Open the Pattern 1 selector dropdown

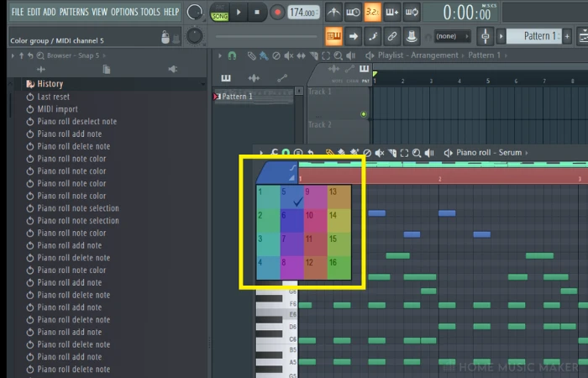pos(533,36)
